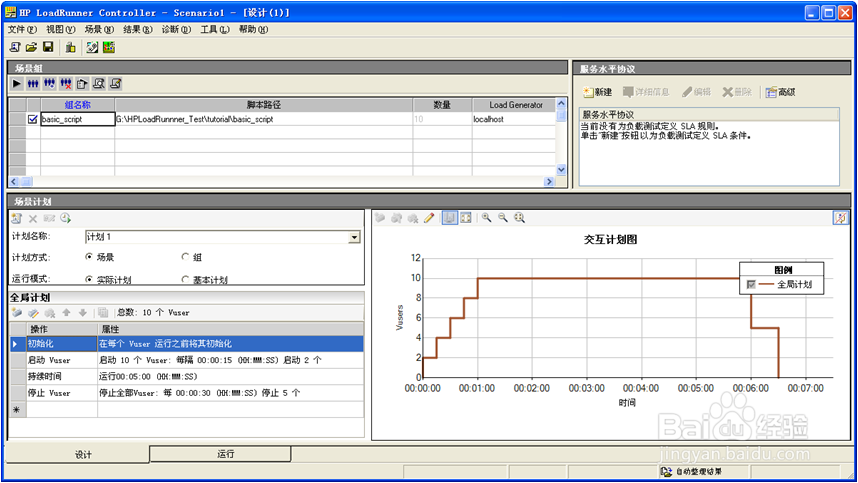Click the Load Generator column header

coord(514,105)
